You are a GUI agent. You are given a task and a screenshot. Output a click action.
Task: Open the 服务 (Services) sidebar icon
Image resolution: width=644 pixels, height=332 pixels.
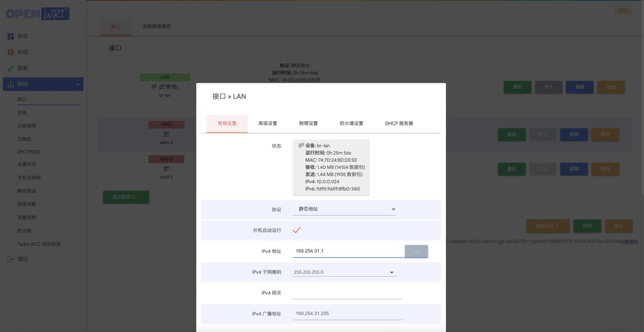pyautogui.click(x=10, y=68)
